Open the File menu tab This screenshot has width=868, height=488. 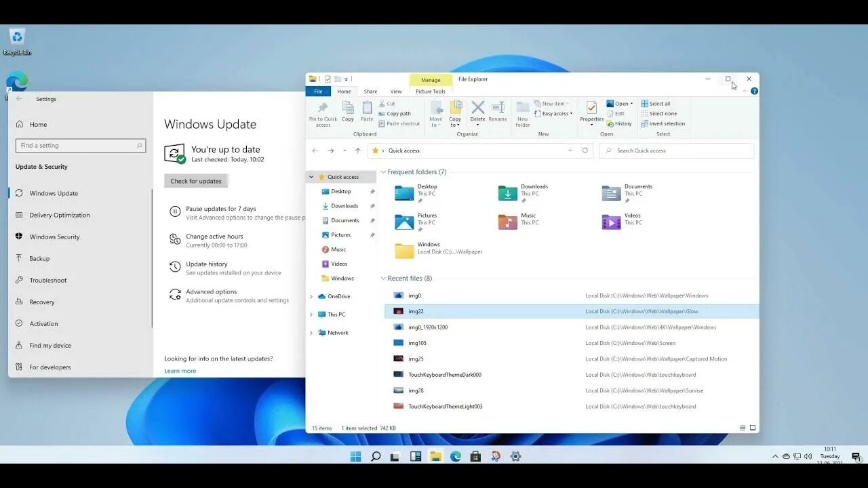click(318, 91)
